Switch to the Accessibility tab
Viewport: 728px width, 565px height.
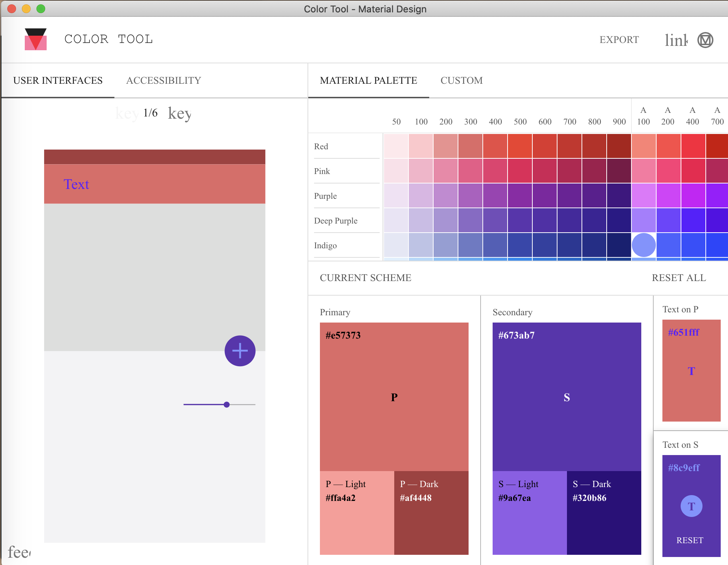click(164, 80)
